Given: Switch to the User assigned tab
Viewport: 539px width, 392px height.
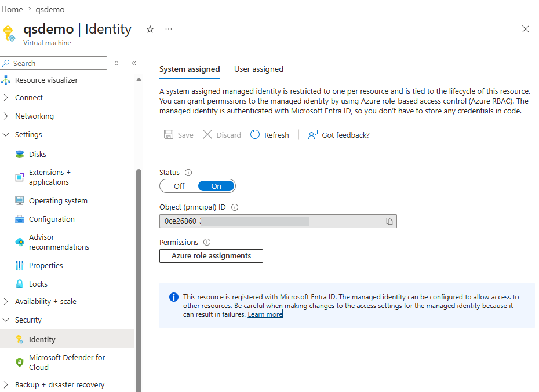Looking at the screenshot, I should tap(258, 69).
